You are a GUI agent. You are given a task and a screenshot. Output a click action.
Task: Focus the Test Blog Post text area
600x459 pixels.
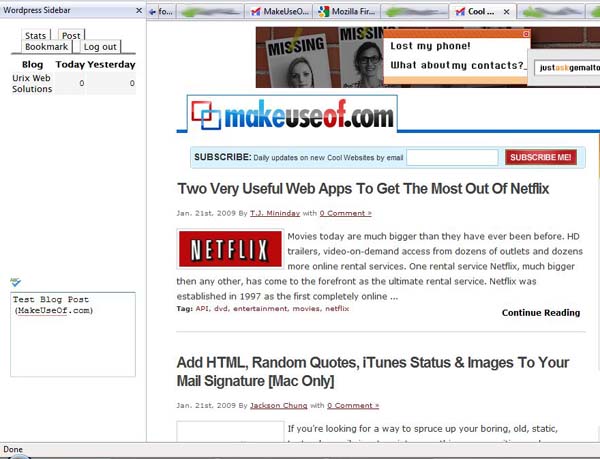(x=73, y=334)
